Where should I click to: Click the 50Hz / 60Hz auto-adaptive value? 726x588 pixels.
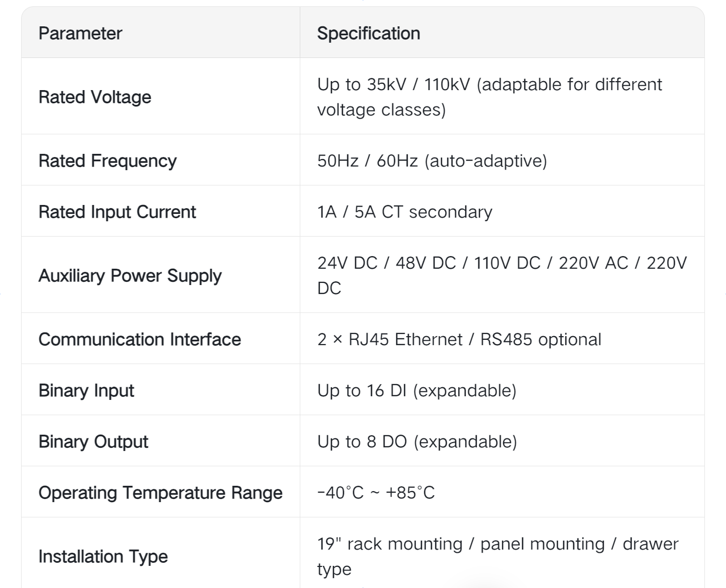tap(432, 161)
